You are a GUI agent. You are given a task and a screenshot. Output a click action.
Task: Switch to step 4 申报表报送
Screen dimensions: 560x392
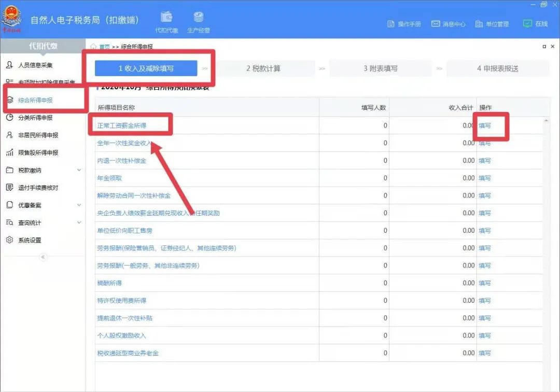click(497, 68)
